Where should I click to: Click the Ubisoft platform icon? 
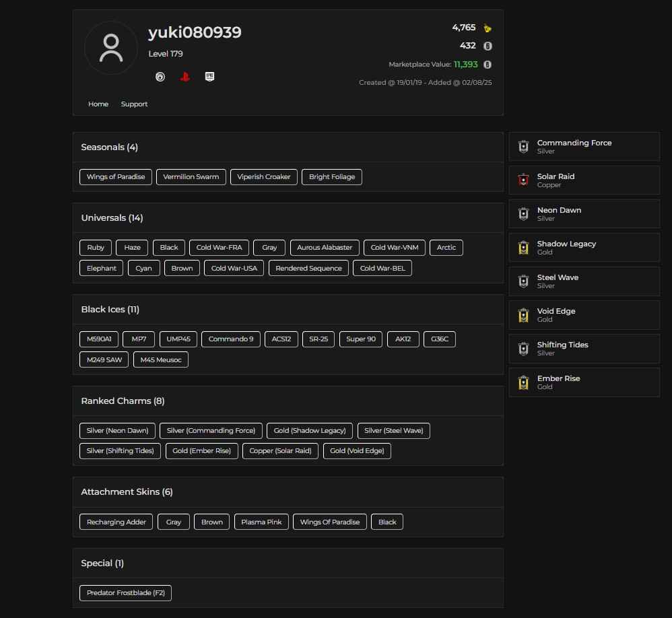[160, 76]
